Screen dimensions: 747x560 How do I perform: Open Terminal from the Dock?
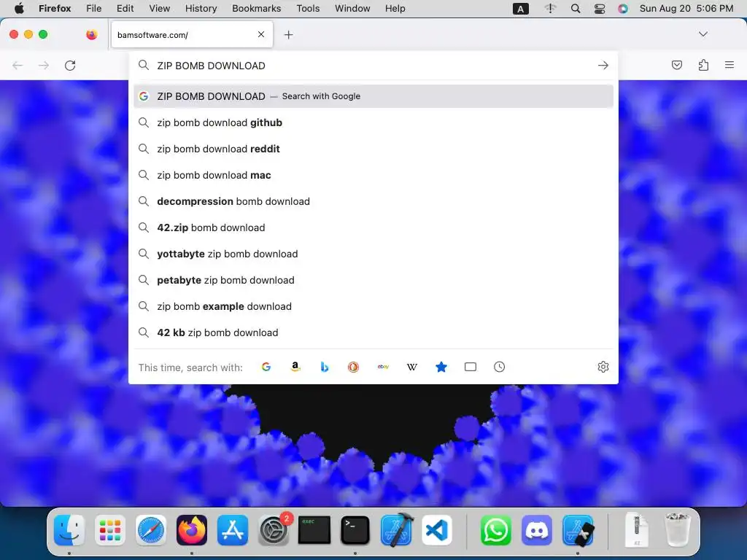click(355, 530)
